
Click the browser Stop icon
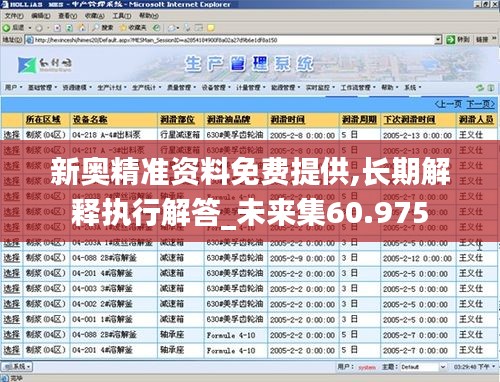pos(57,28)
